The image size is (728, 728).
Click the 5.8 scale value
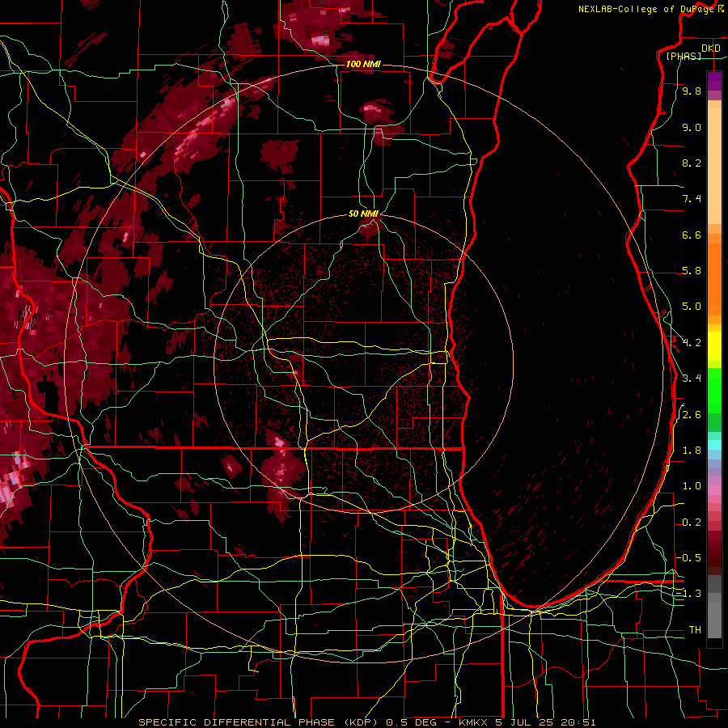[x=692, y=271]
